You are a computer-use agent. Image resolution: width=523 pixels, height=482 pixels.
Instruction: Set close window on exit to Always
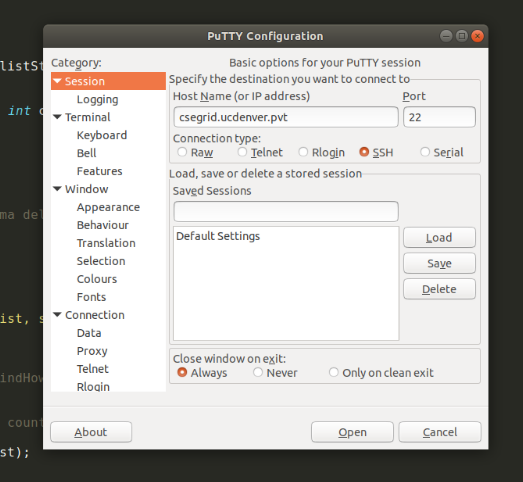click(x=182, y=372)
